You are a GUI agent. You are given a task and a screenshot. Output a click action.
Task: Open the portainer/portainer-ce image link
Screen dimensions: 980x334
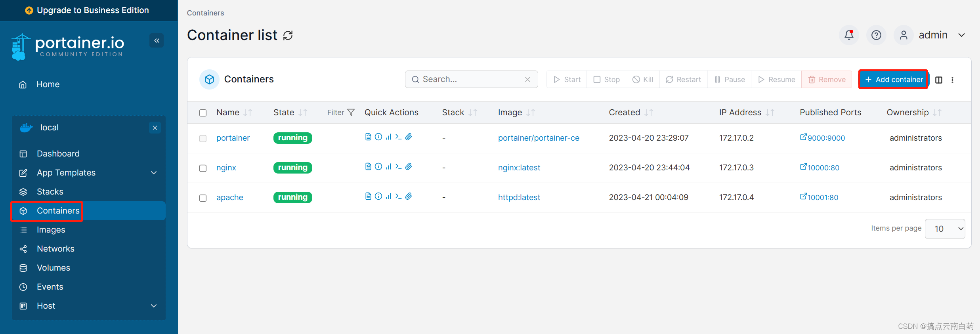(539, 138)
